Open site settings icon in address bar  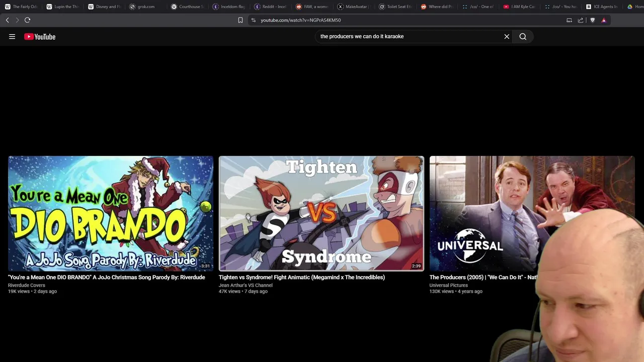point(254,20)
